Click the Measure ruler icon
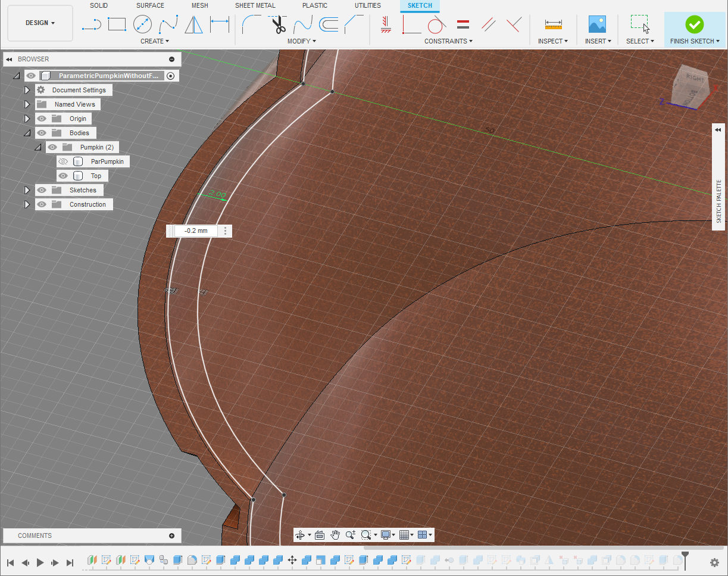The width and height of the screenshot is (728, 576). (553, 24)
